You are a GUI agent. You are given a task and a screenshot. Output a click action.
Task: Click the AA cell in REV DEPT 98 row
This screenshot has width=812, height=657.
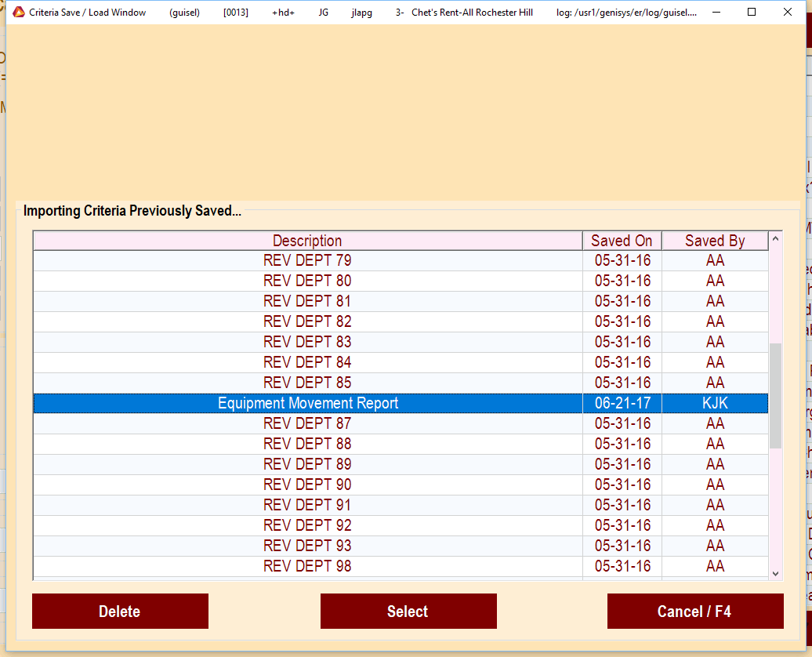(x=715, y=566)
